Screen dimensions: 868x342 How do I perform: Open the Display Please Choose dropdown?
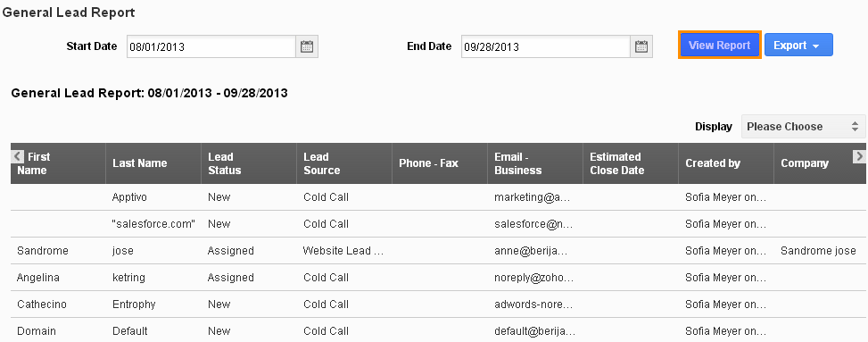pyautogui.click(x=803, y=127)
